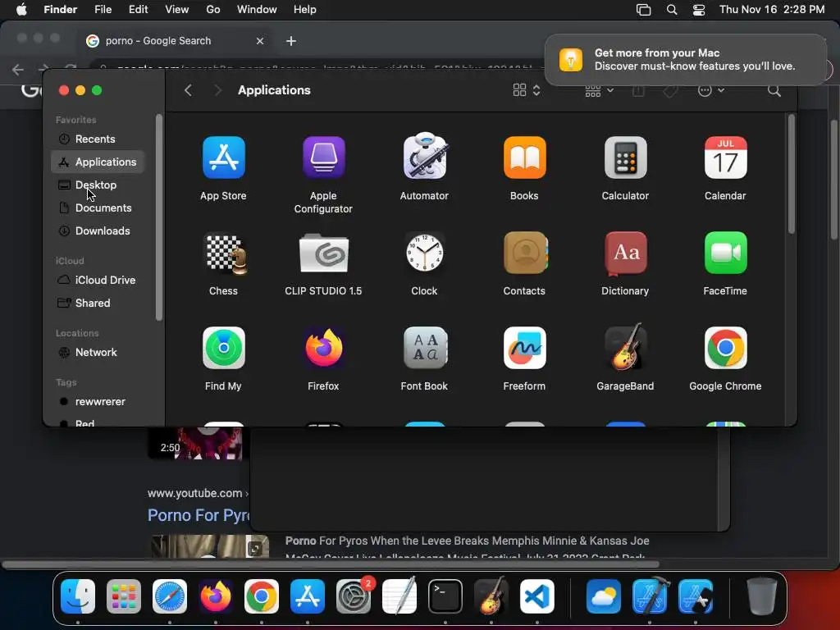Click the Chrome back arrow button

pos(18,69)
